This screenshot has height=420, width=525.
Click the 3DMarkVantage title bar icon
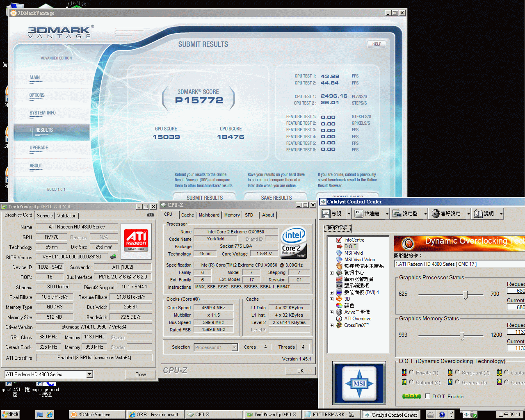(13, 13)
